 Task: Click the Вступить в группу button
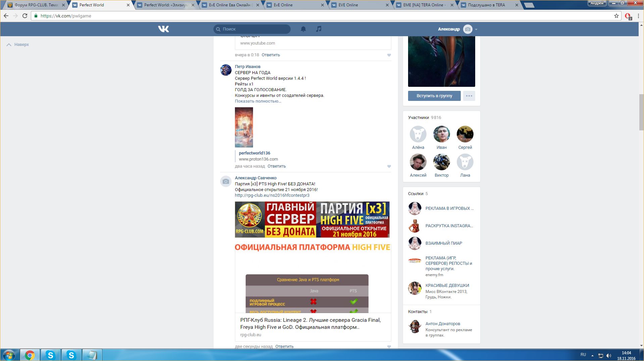[x=434, y=96]
